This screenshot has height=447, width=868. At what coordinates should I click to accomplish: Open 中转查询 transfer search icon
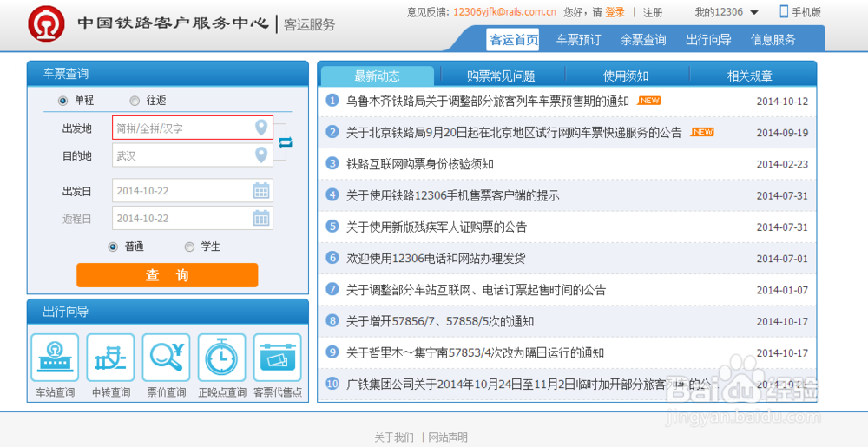tap(111, 358)
